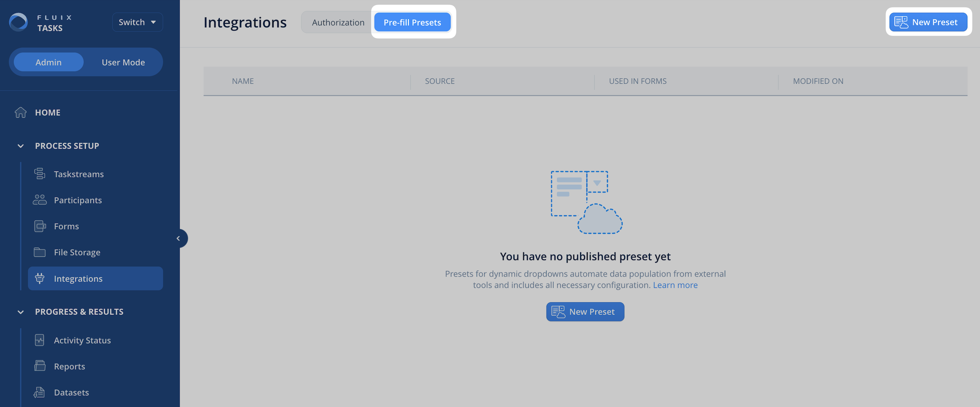The height and width of the screenshot is (407, 980).
Task: Switch to the Authorization tab
Action: coord(338,22)
